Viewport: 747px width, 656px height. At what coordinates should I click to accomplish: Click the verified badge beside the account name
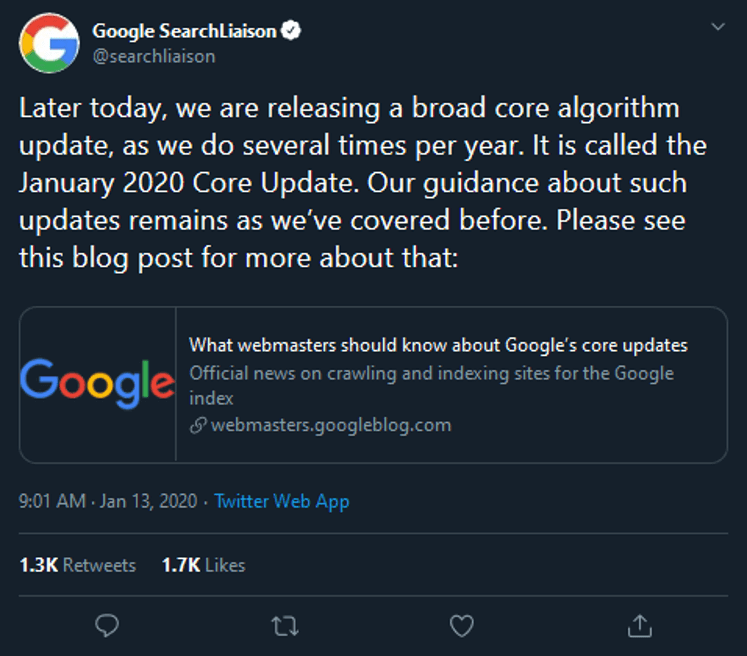pos(291,32)
